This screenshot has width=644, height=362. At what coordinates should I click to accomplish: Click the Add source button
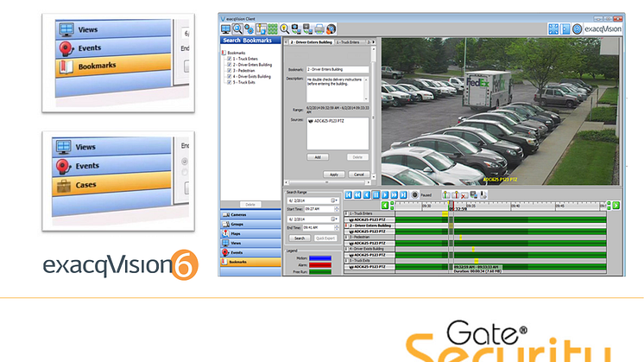click(x=318, y=157)
